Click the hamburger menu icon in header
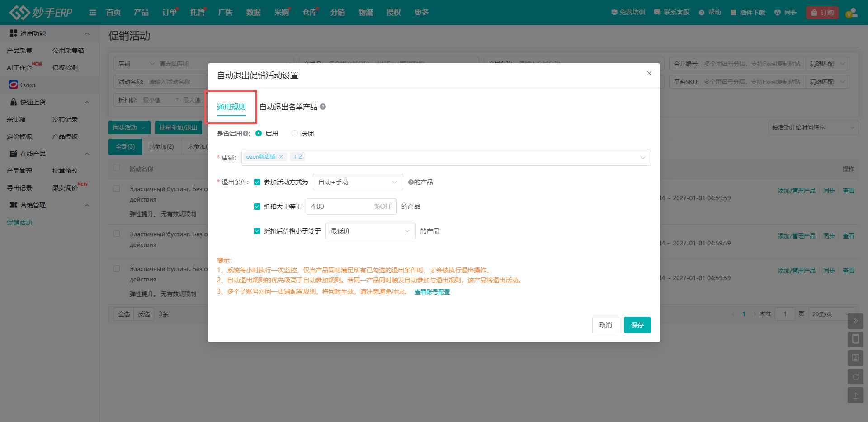The height and width of the screenshot is (422, 868). pyautogui.click(x=93, y=13)
